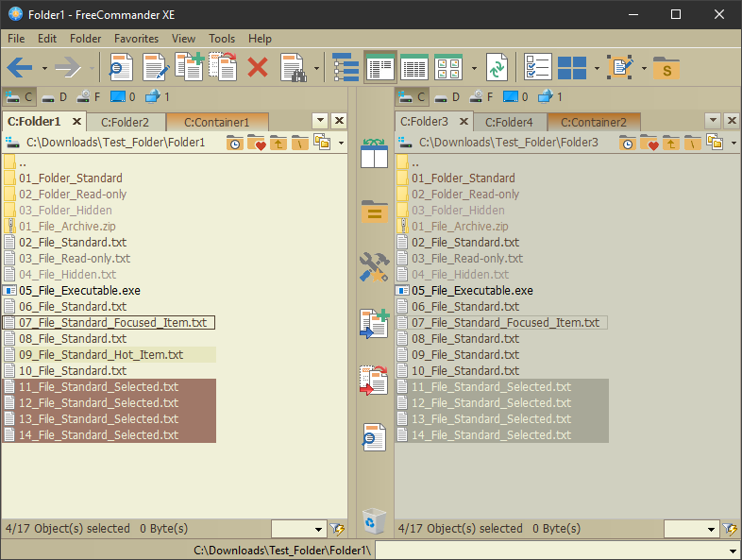Click the red Delete X icon

coord(258,67)
